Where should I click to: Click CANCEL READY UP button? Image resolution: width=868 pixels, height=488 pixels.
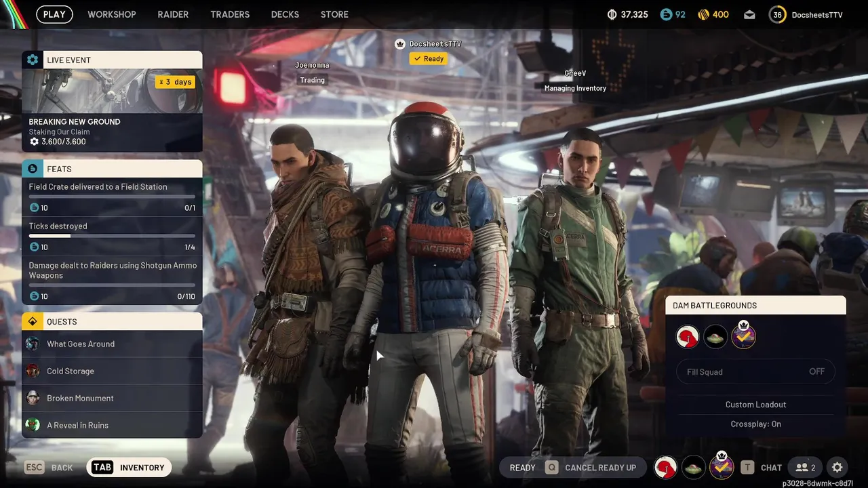pos(591,468)
